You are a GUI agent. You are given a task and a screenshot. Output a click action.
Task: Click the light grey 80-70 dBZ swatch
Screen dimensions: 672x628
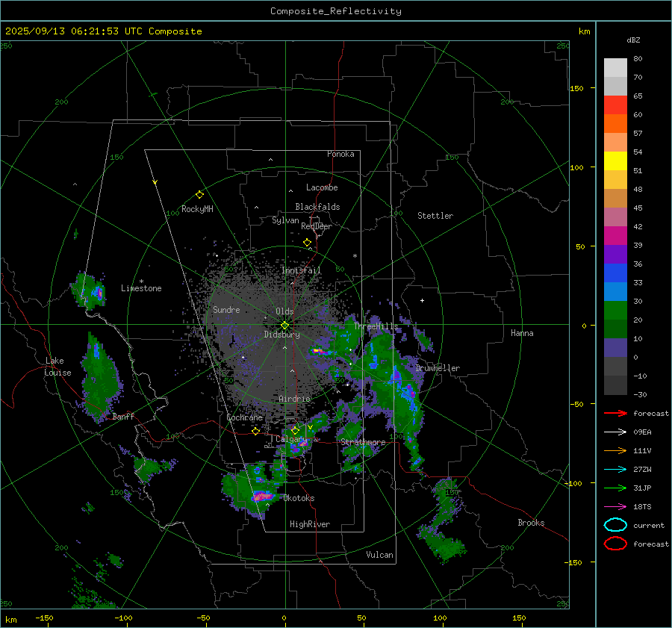[615, 68]
